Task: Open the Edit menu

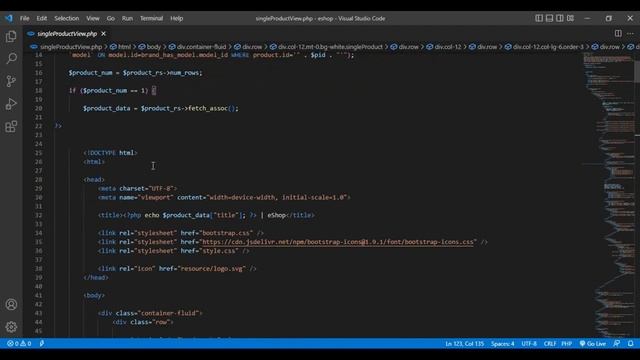Action: coord(42,18)
